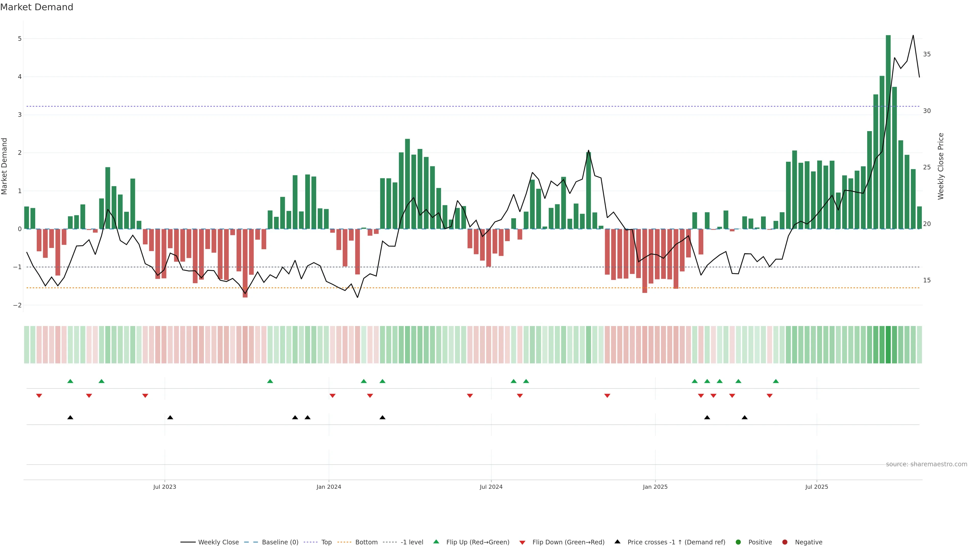Click the black Price crosses -1 legend triangle
This screenshot has width=980, height=551.
(617, 542)
